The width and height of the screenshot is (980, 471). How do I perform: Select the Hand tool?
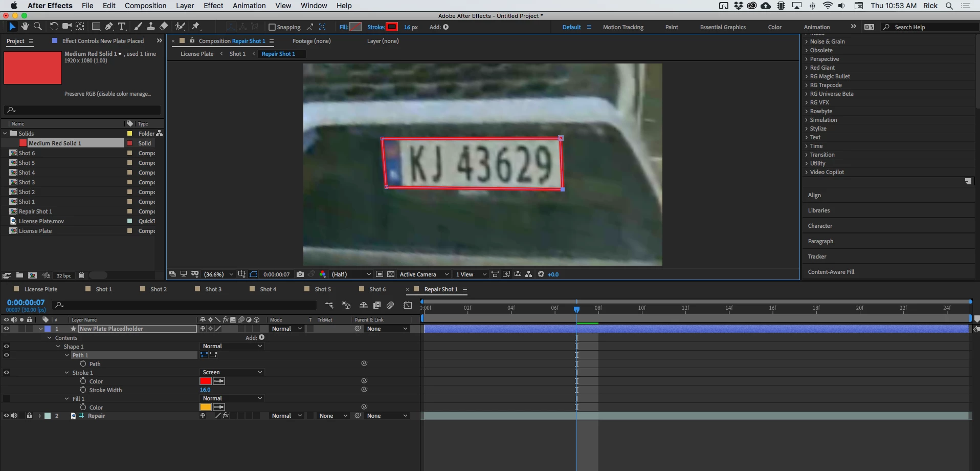(25, 27)
